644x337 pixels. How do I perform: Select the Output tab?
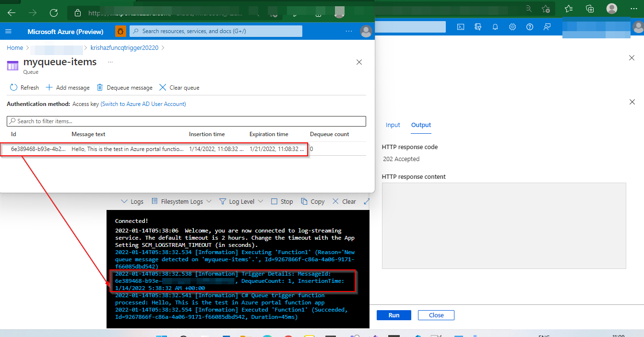[x=421, y=125]
